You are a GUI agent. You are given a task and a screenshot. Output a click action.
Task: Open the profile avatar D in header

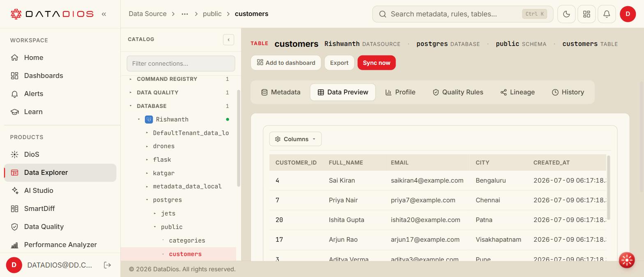(628, 14)
